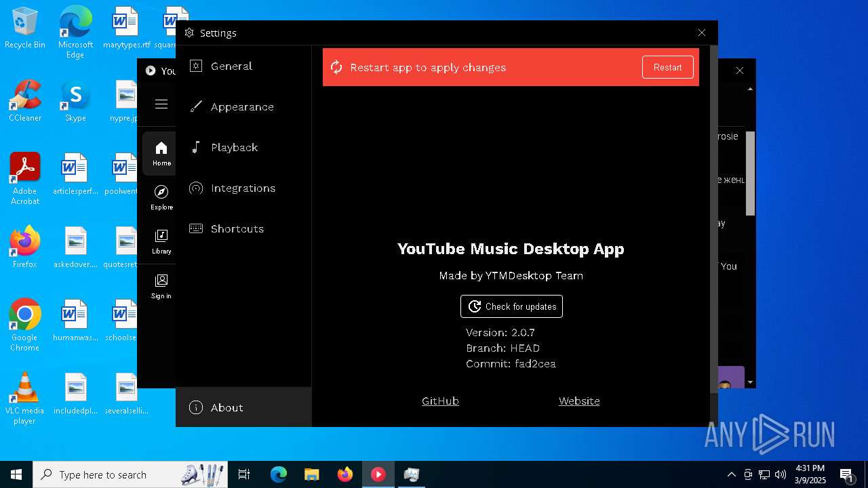Select the Microsoft Edge desktop shortcut
The width and height of the screenshot is (868, 488).
75,33
